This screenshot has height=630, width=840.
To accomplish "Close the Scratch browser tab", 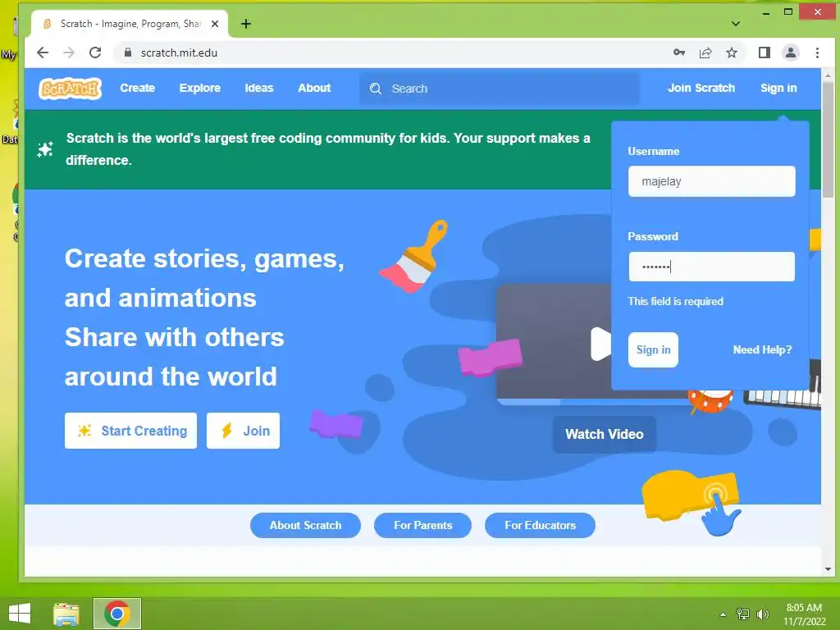I will tap(215, 24).
